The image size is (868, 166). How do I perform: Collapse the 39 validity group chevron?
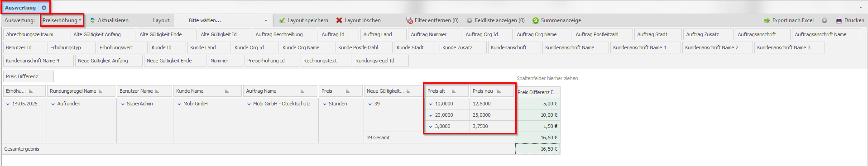[x=370, y=104]
